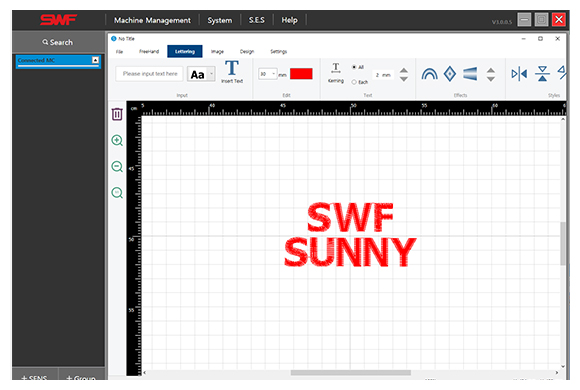This screenshot has height=390, width=580.
Task: Open the Settings tab
Action: (x=278, y=51)
